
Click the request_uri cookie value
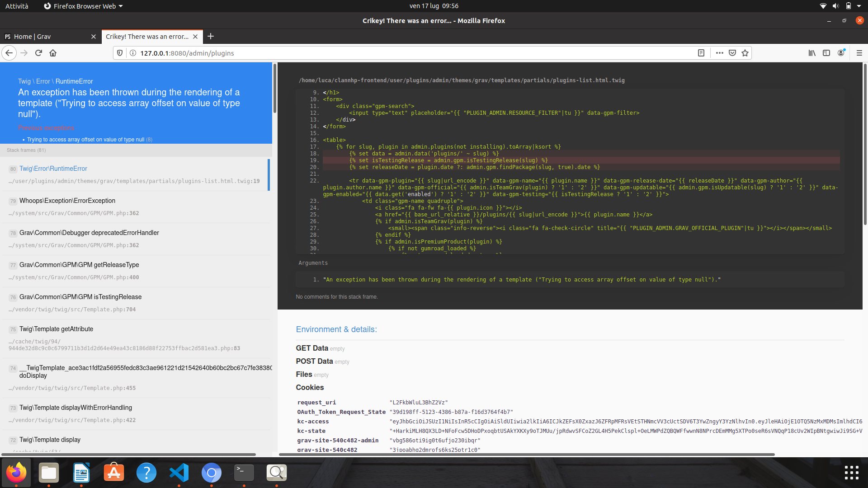click(419, 403)
